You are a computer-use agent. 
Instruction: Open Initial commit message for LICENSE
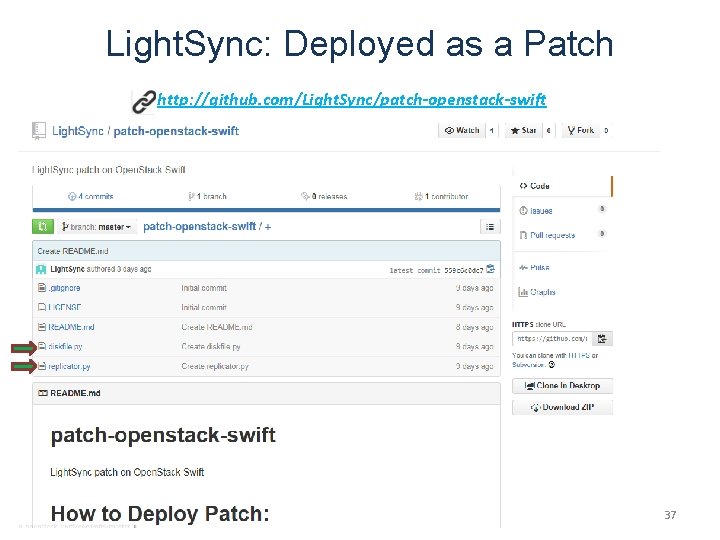coord(204,308)
